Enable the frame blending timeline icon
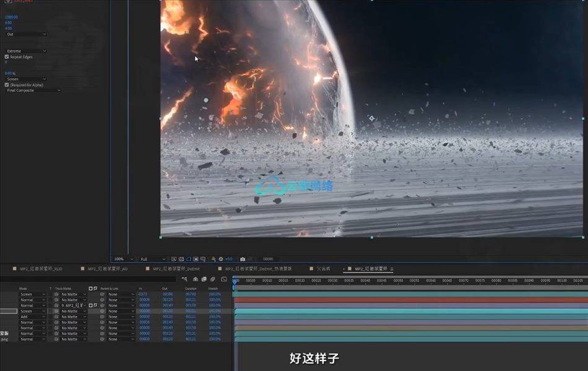 coord(204,279)
